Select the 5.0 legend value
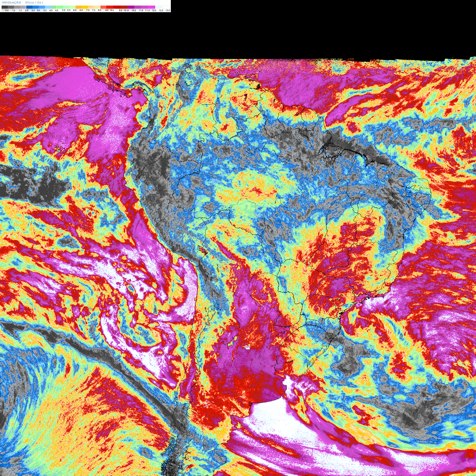476x476 pixels. [x=63, y=10]
